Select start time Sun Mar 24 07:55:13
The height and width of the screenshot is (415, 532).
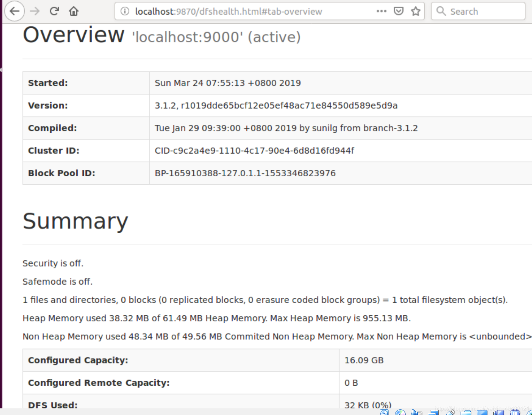pyautogui.click(x=228, y=83)
